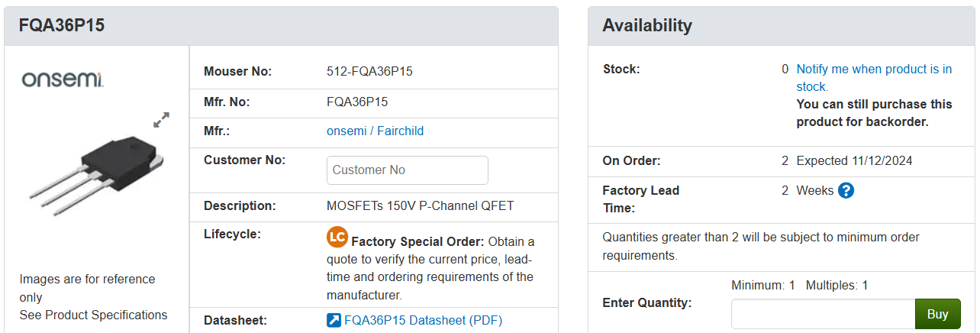This screenshot has width=980, height=333.
Task: Click Notify me when product is in stock
Action: [874, 78]
